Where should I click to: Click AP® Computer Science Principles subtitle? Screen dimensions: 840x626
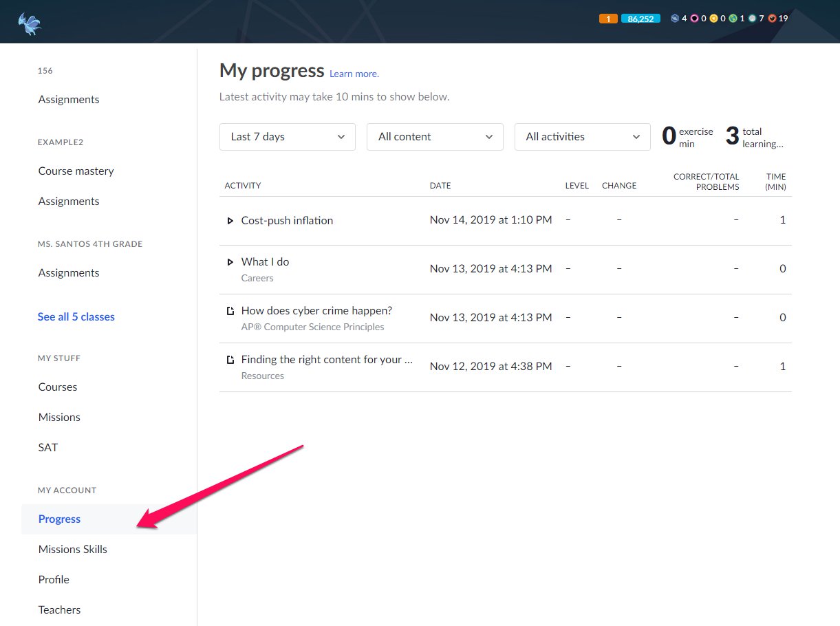click(x=312, y=327)
